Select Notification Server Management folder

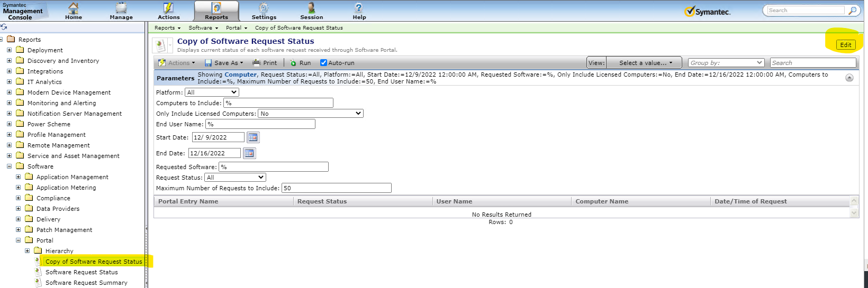tap(75, 114)
